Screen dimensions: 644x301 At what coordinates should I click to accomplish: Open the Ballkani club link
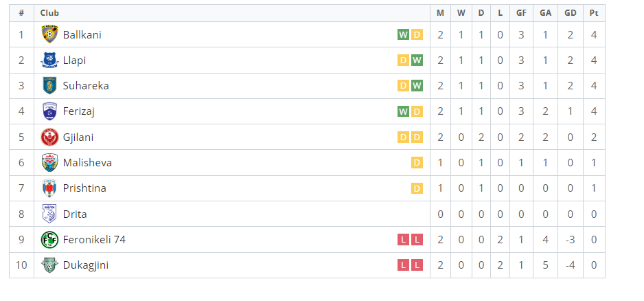tap(82, 34)
